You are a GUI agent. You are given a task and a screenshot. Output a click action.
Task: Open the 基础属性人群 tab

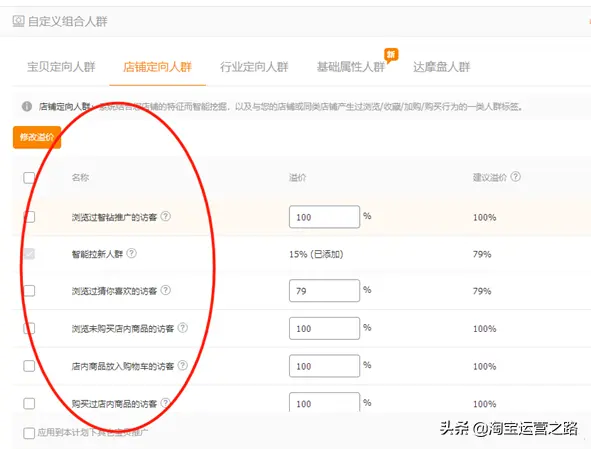pos(351,67)
